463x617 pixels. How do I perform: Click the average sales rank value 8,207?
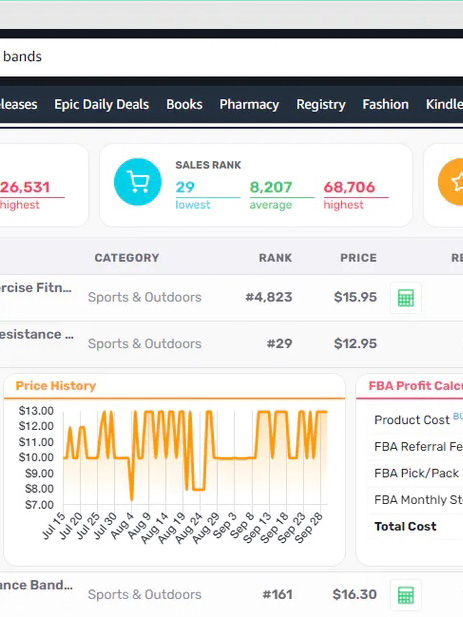[x=271, y=187]
